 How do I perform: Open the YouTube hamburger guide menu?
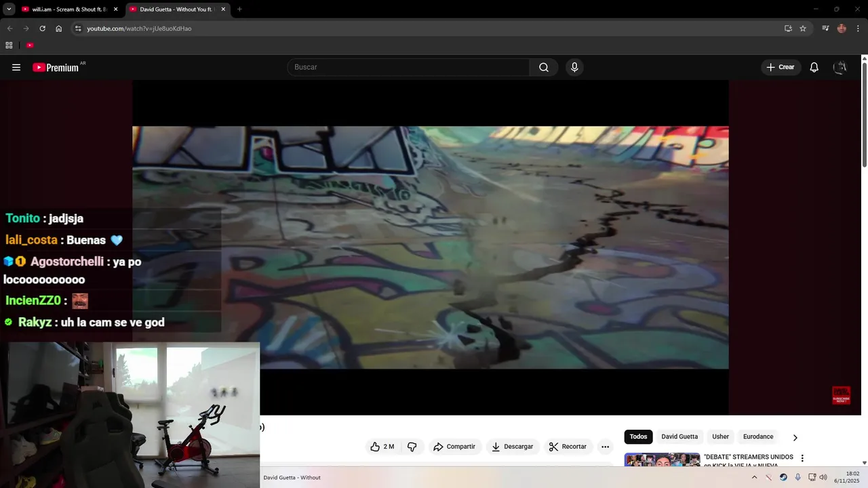pyautogui.click(x=16, y=67)
